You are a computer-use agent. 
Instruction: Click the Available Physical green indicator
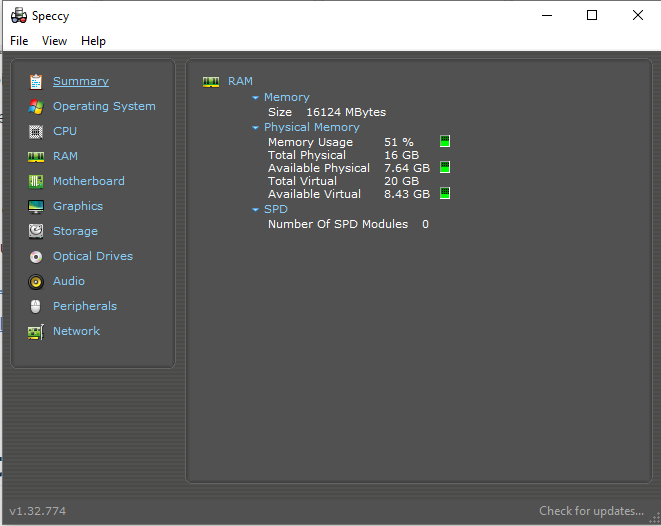click(445, 168)
